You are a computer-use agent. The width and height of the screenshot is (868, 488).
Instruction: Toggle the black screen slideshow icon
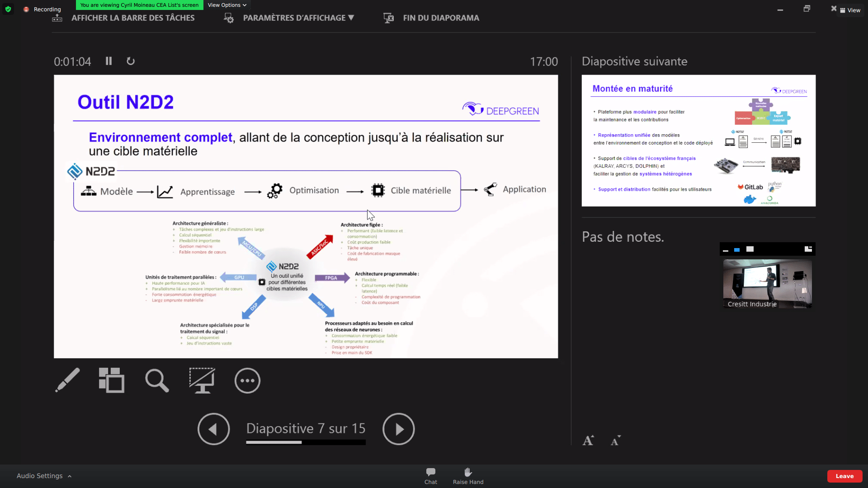tap(202, 380)
